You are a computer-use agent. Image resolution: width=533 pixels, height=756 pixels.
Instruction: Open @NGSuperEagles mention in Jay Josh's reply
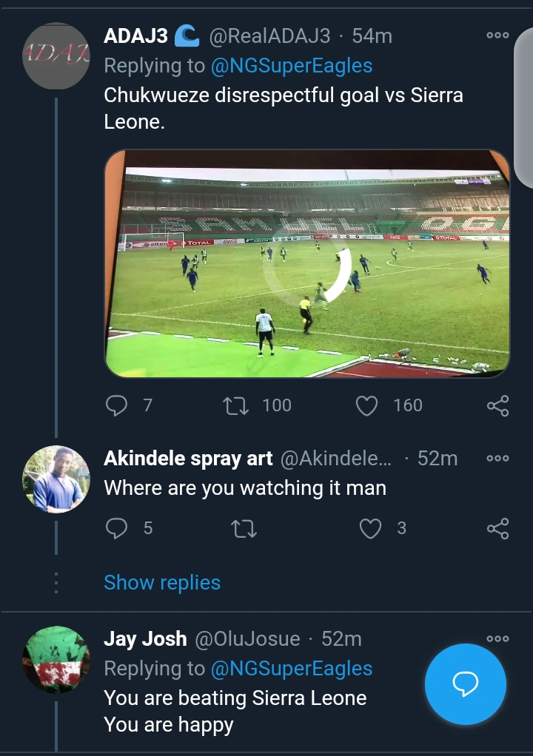292,668
